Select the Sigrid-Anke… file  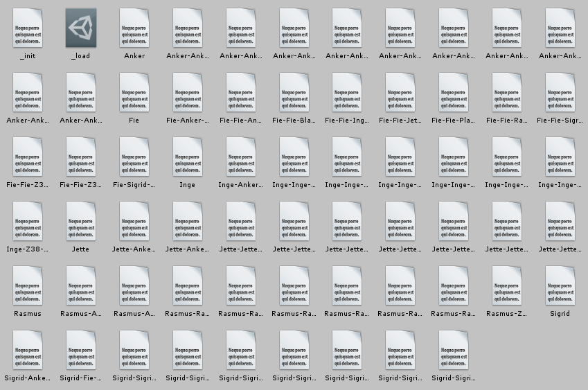[28, 351]
